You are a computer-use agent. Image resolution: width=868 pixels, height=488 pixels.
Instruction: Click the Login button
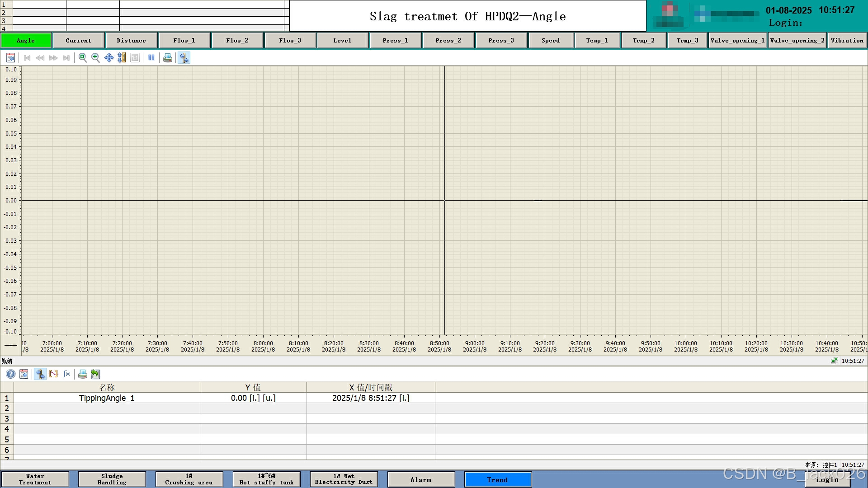click(827, 480)
